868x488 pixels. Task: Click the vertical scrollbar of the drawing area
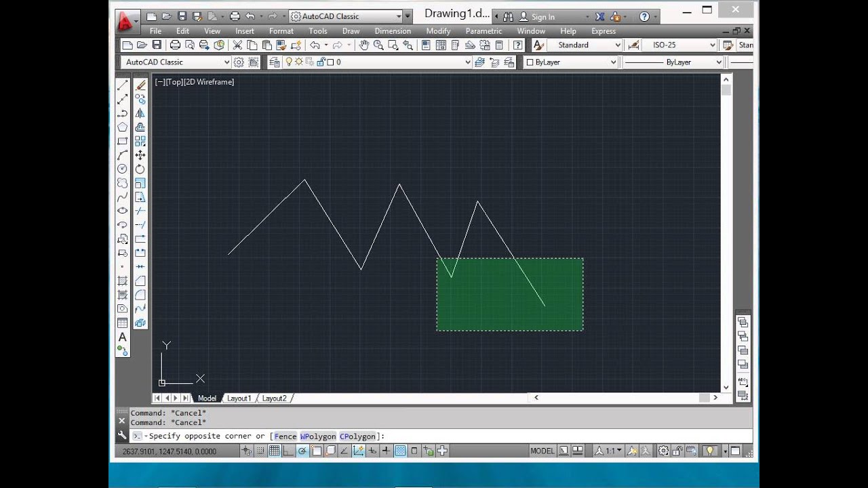pyautogui.click(x=726, y=234)
